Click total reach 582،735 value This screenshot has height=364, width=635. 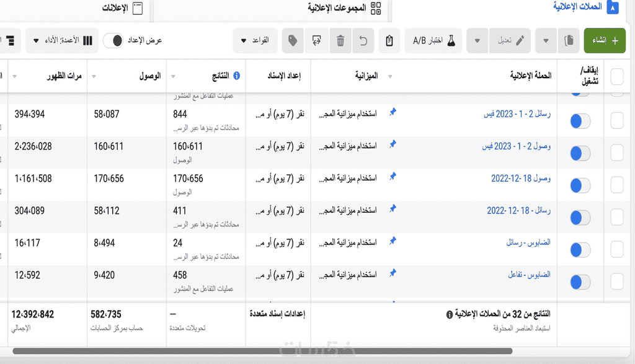tap(106, 314)
